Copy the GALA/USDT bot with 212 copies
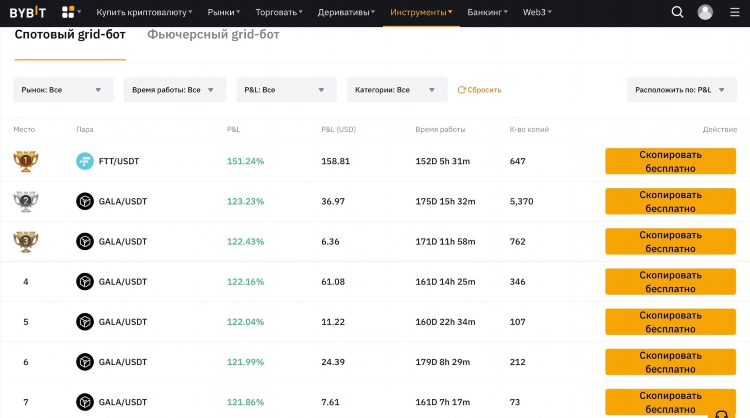Viewport: 750px width, 418px height. (x=670, y=362)
